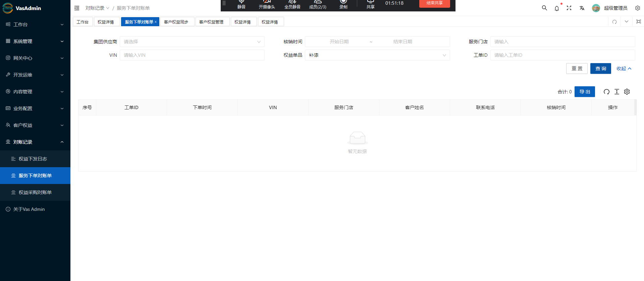
Task: Click the red 结束共享 button
Action: pyautogui.click(x=434, y=3)
